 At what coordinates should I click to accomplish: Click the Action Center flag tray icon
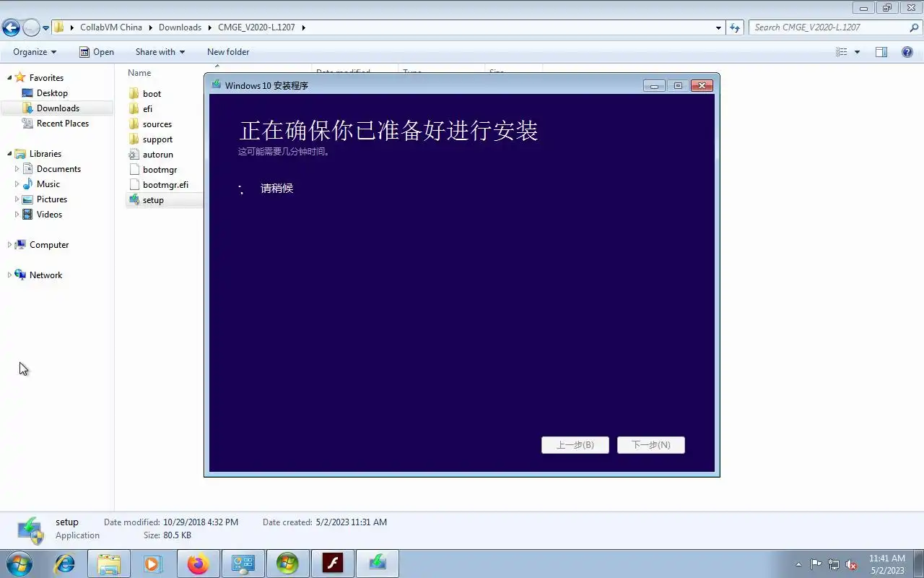click(816, 564)
